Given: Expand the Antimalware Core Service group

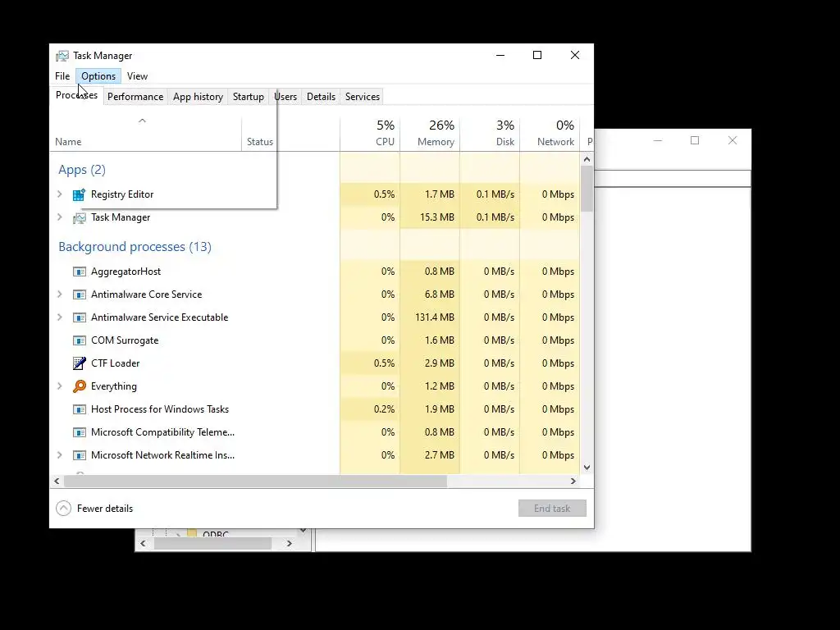Looking at the screenshot, I should [x=60, y=294].
